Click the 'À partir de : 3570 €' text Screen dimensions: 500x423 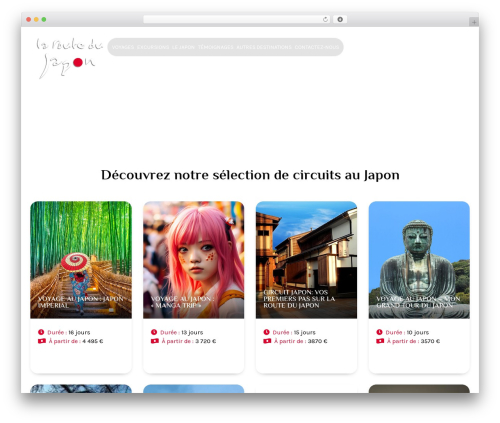413,341
